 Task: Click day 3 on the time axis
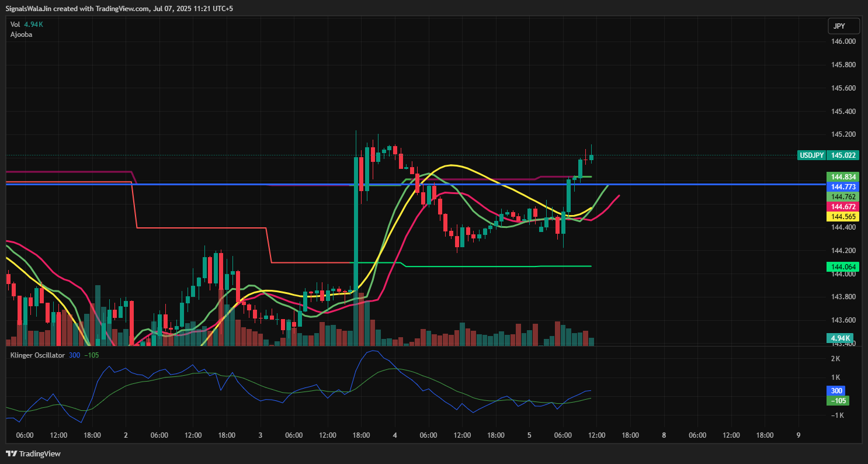pyautogui.click(x=261, y=435)
